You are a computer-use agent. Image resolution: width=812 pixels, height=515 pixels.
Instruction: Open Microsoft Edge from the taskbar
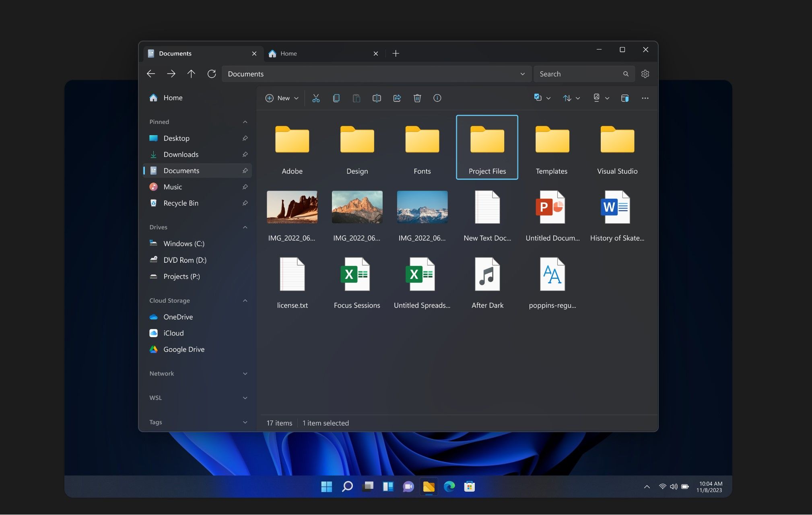449,487
